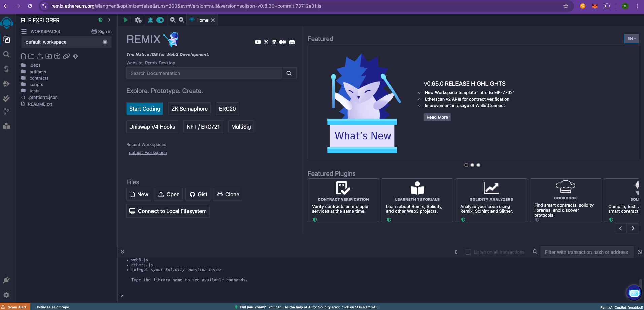Click the RemixAI robot icon
Screen dimensions: 644x310
click(x=150, y=20)
